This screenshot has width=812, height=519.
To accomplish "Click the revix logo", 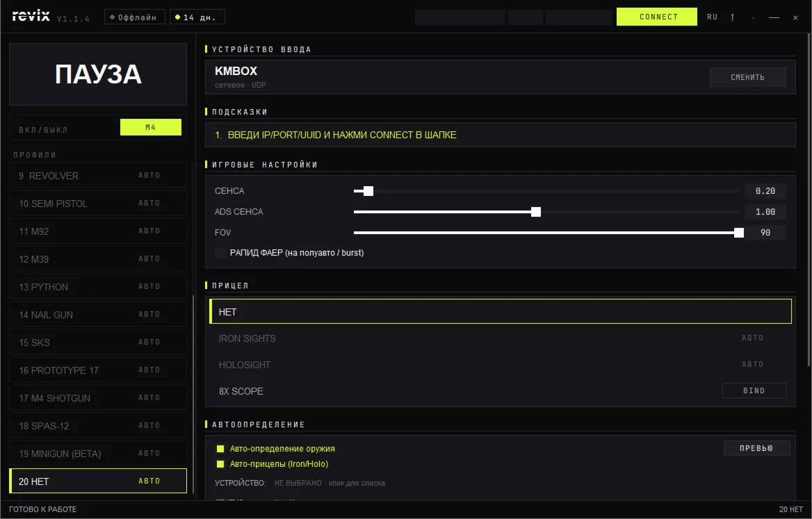I will [31, 16].
